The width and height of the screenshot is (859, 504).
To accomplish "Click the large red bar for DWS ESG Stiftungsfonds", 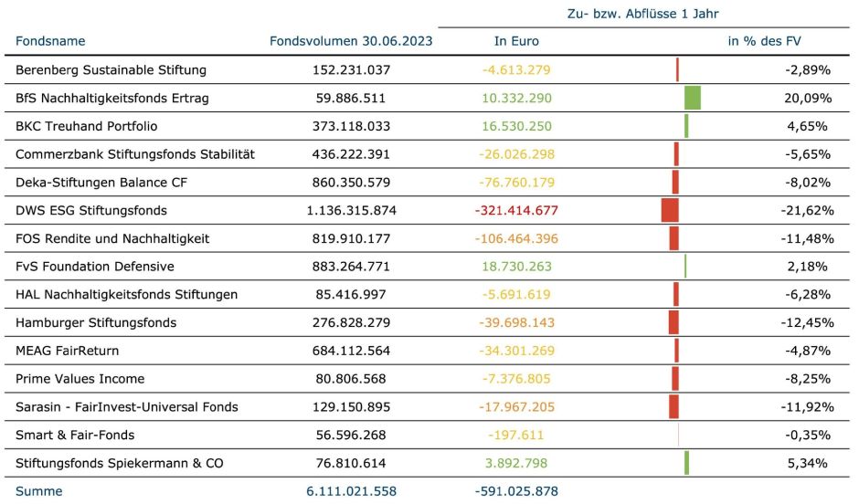I will (670, 210).
